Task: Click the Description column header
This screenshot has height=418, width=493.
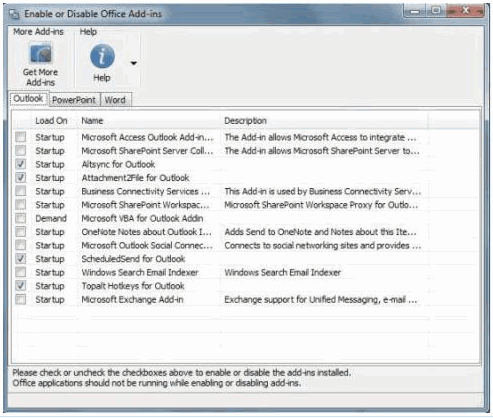Action: [x=245, y=121]
